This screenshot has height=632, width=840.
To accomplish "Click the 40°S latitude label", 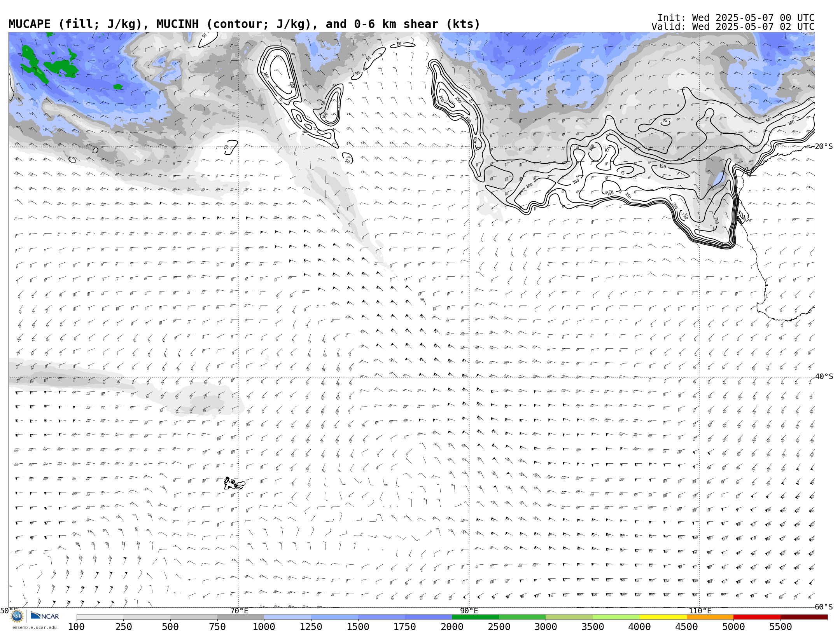I will (824, 377).
